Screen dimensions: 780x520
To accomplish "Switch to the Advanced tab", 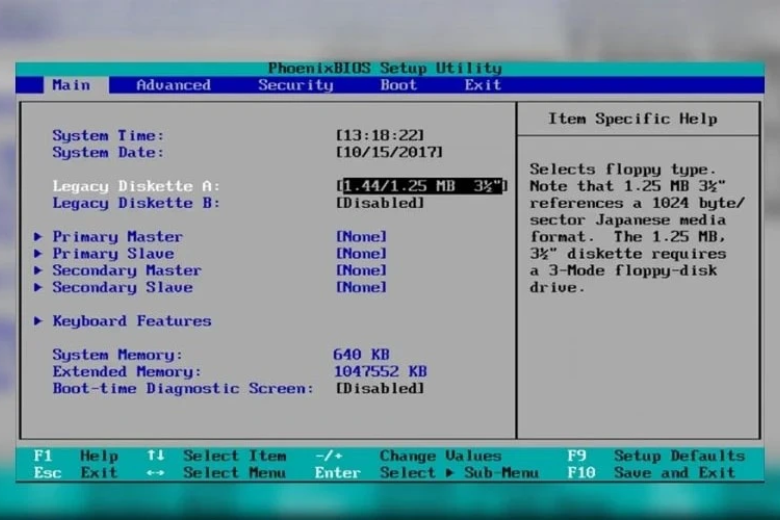I will point(173,85).
